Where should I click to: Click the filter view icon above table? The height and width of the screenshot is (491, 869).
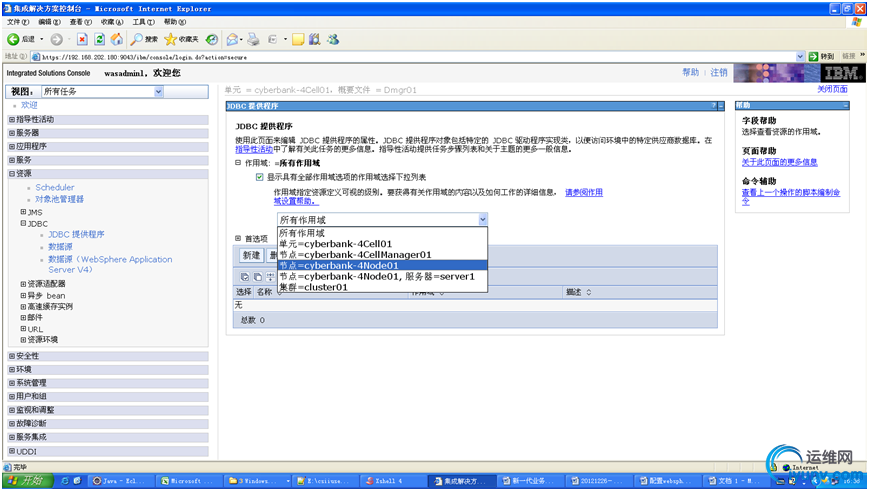point(270,277)
